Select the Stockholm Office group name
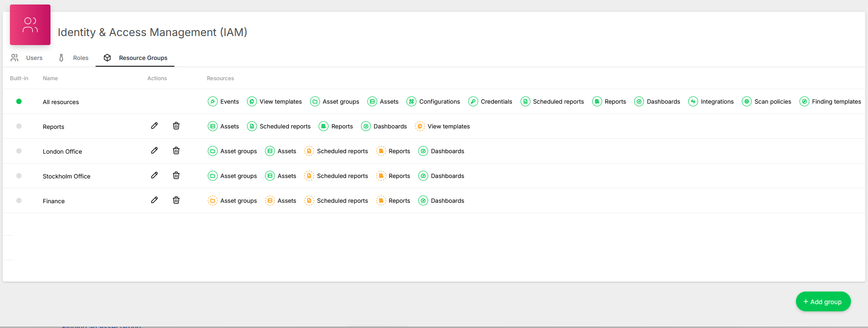Screen dimensions: 868x328 click(67, 177)
